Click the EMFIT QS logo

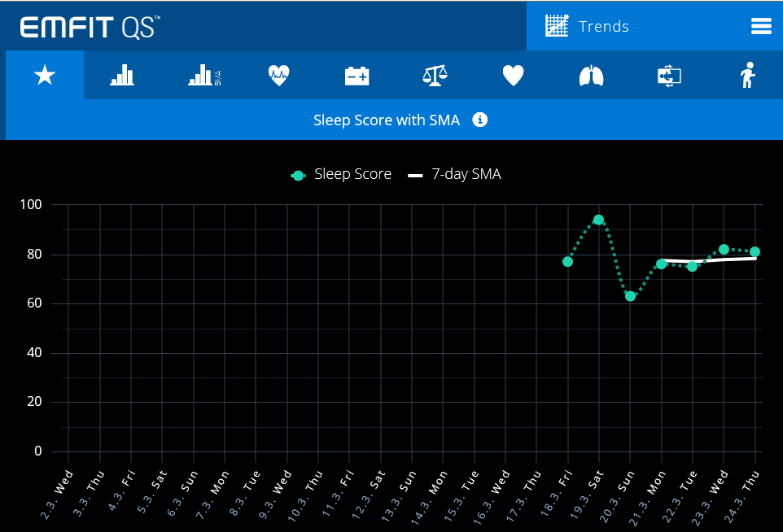(90, 25)
